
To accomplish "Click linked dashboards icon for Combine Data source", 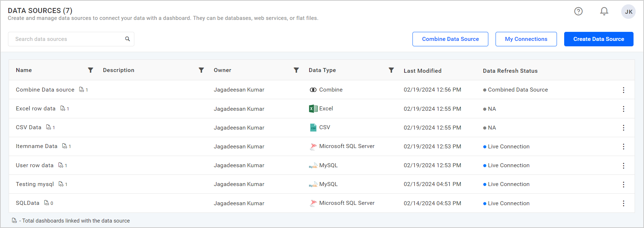I will pos(82,89).
